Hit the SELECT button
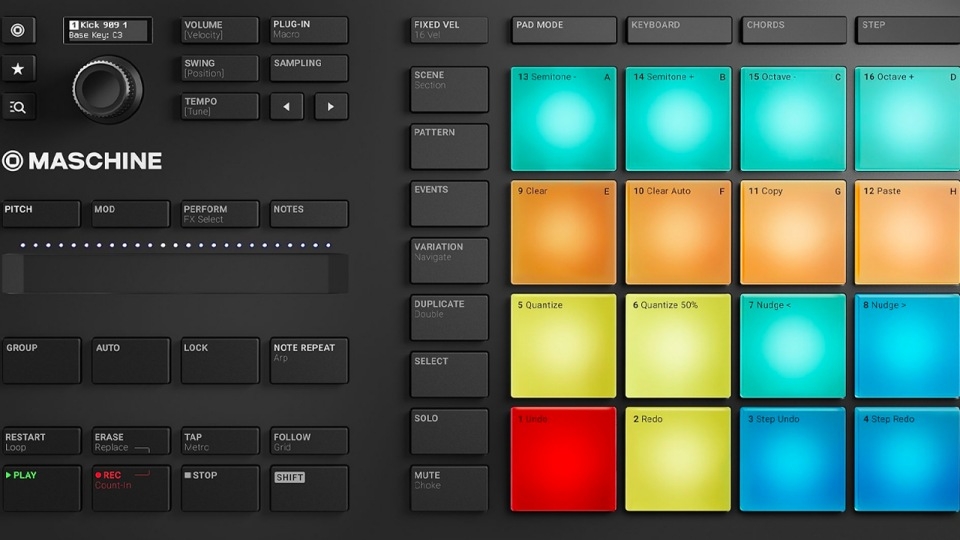Screen dimensions: 960x540 [x=449, y=375]
